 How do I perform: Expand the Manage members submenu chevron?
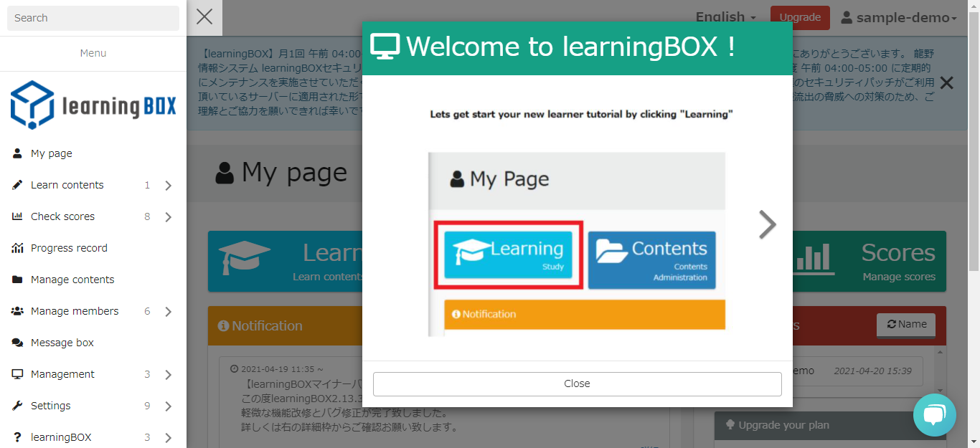coord(168,312)
